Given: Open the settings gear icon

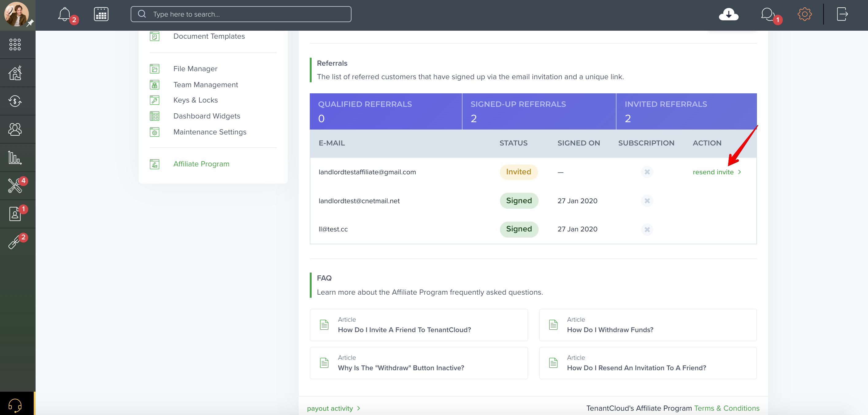Looking at the screenshot, I should [x=805, y=14].
